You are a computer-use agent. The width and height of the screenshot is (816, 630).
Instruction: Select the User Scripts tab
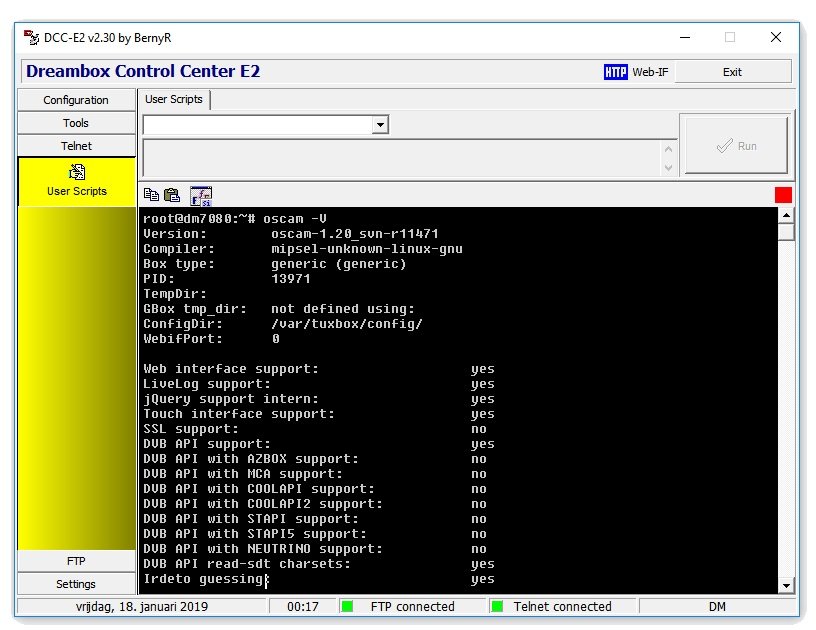point(174,99)
